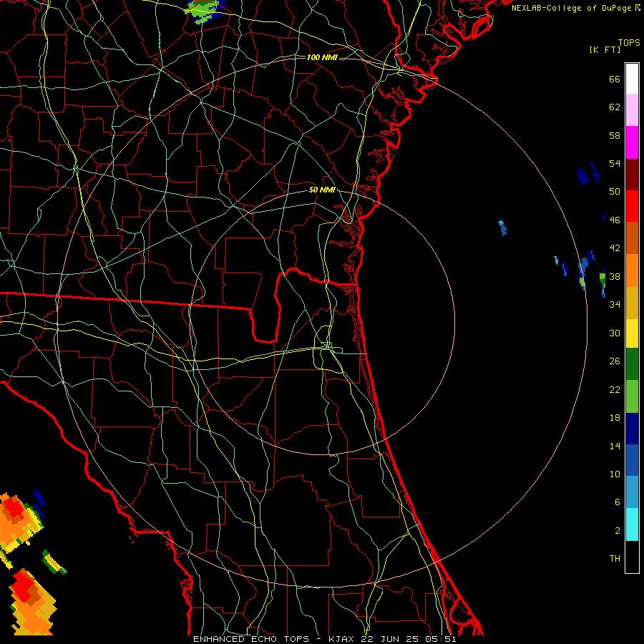Click the gold legend swatch
644x644 pixels.
[632, 303]
